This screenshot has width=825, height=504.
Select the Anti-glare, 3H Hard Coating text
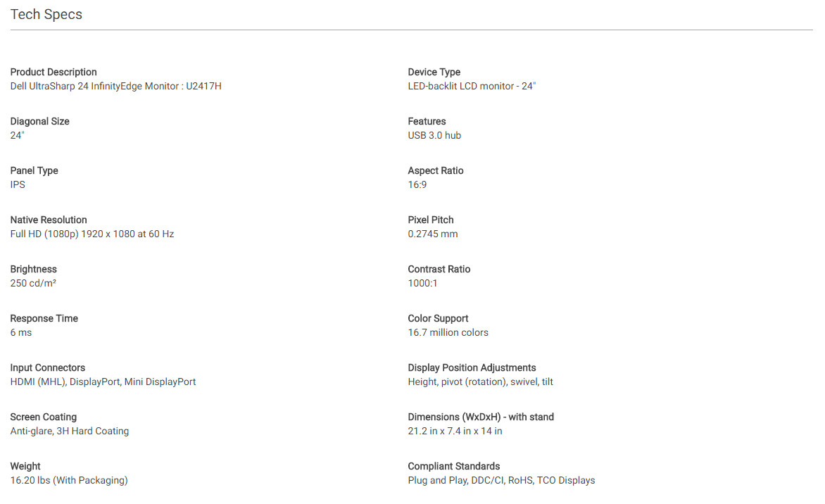click(x=70, y=431)
